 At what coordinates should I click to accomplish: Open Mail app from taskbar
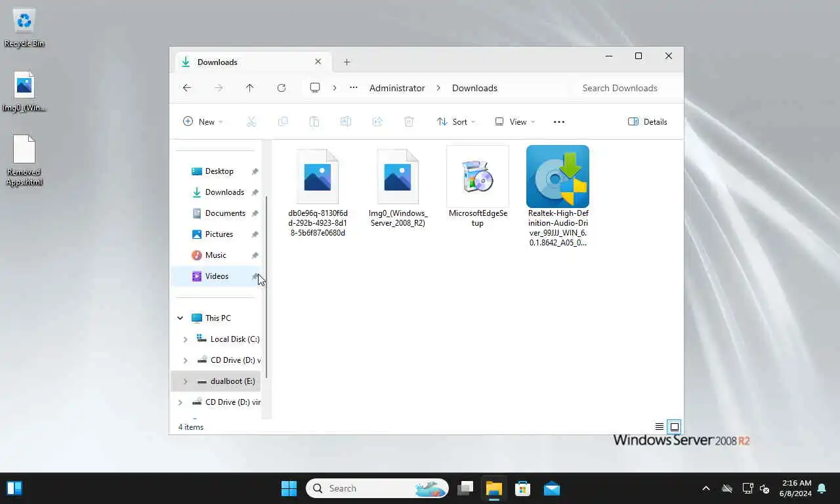(x=552, y=488)
